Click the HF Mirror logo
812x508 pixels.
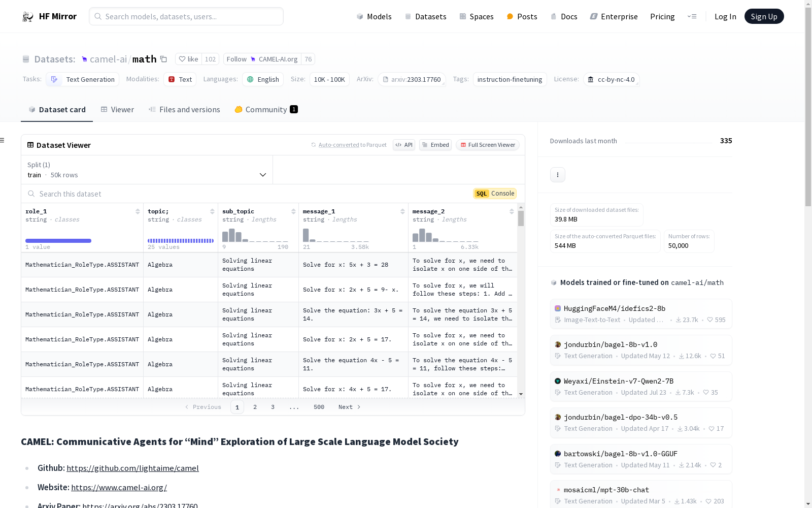click(x=49, y=16)
